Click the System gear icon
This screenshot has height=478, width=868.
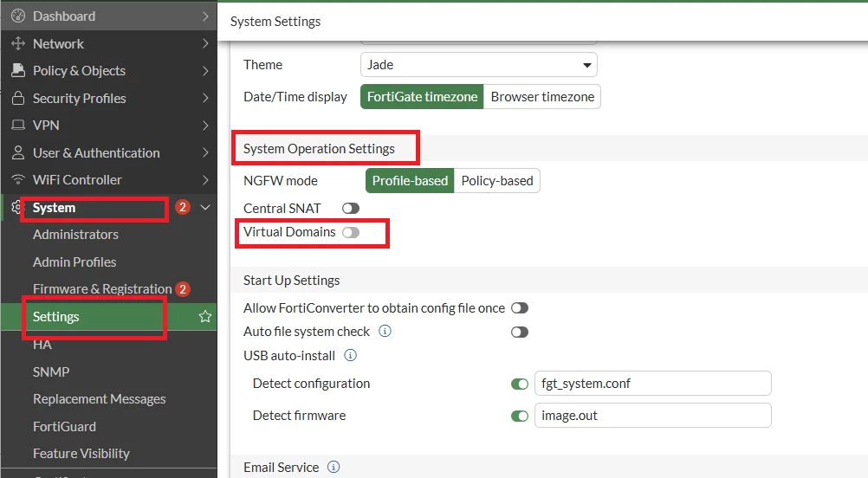[16, 207]
